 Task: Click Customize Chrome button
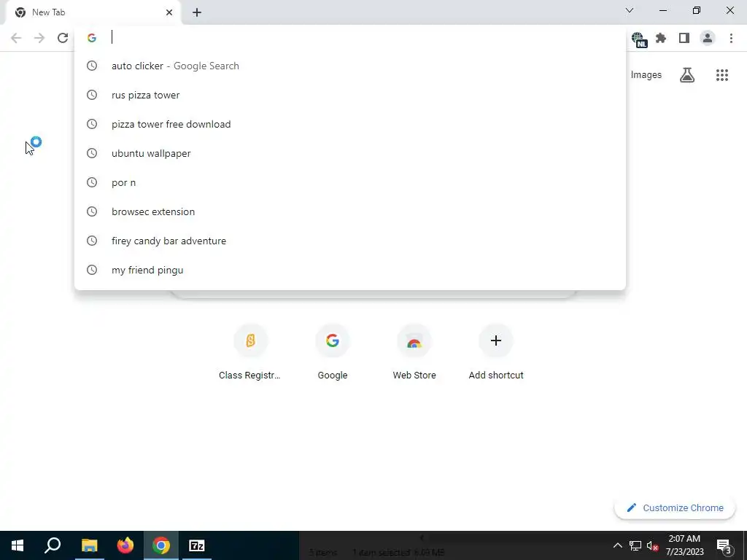coord(675,507)
